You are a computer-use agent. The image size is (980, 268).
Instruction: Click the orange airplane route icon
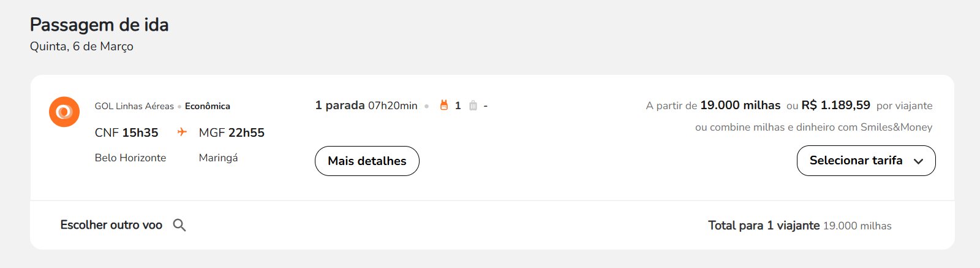point(182,132)
